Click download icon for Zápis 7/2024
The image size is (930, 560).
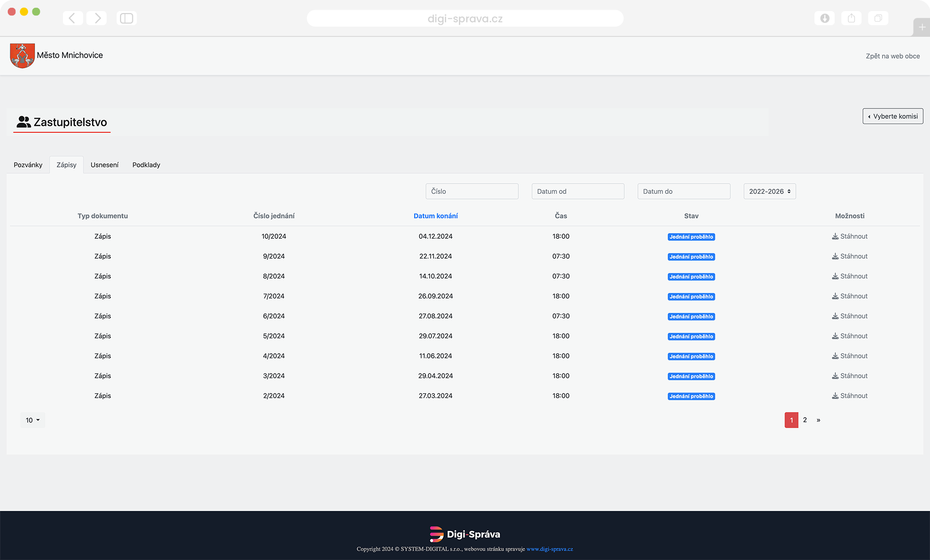(x=835, y=296)
